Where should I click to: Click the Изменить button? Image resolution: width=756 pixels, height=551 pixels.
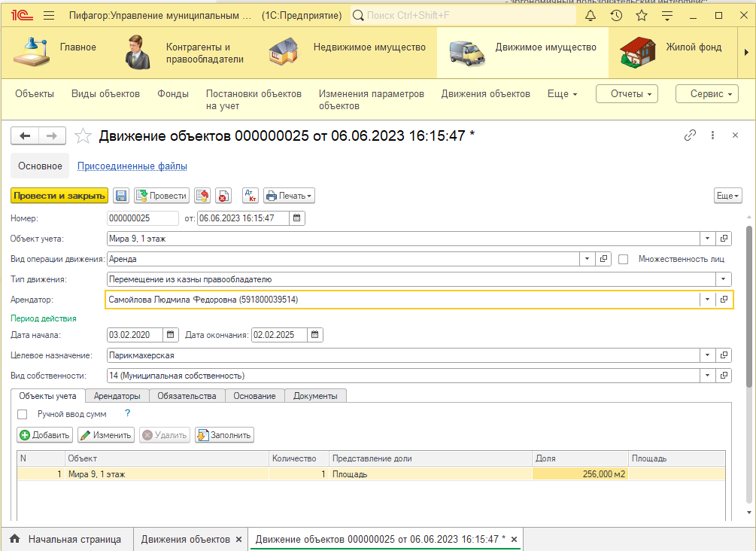point(106,435)
